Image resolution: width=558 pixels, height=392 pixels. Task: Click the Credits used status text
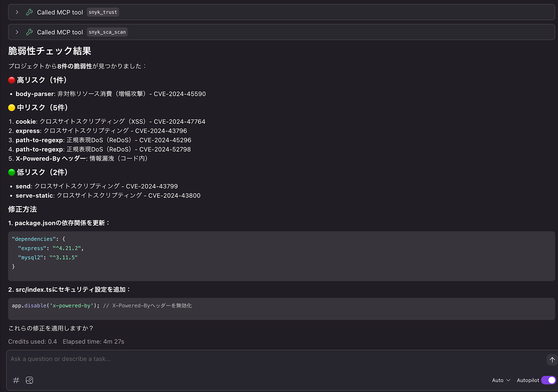[x=32, y=341]
